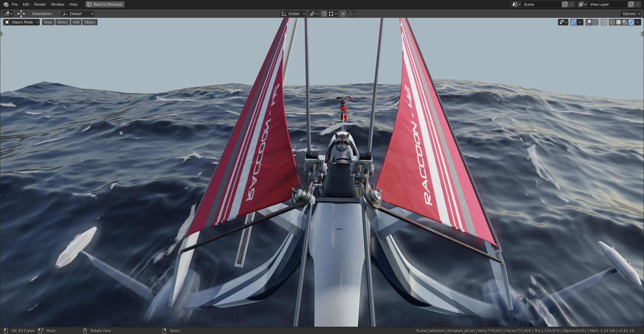The image size is (644, 334).
Task: Expand the Orientation Default dropdown
Action: coord(78,14)
